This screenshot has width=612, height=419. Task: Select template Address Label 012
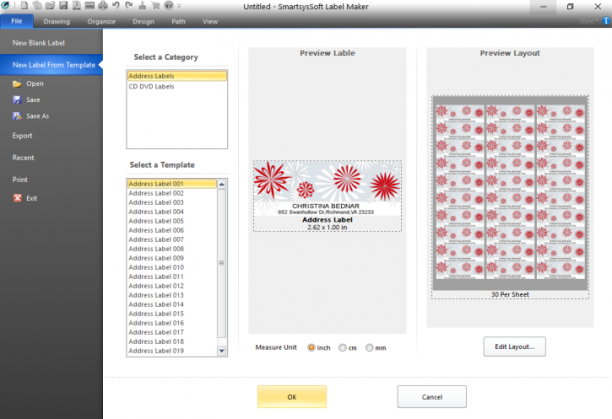pos(172,286)
